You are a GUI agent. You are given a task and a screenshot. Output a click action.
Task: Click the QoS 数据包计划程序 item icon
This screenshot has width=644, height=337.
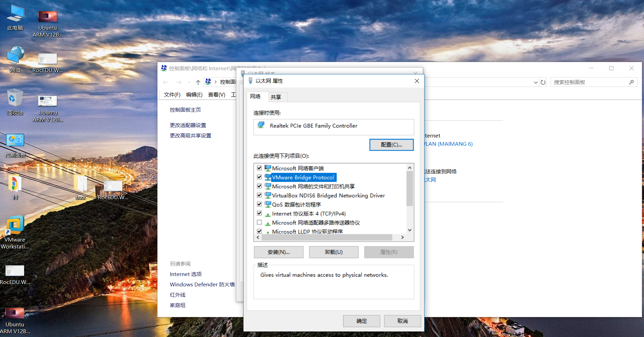point(268,204)
